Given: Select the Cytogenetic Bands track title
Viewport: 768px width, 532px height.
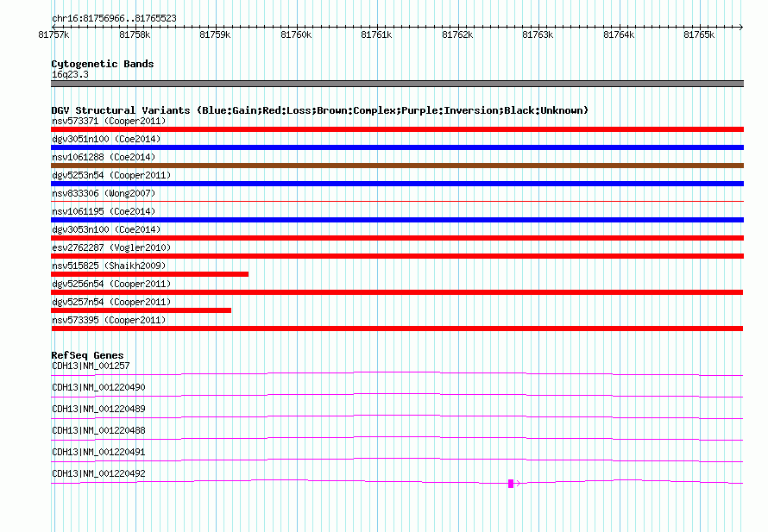Looking at the screenshot, I should pyautogui.click(x=103, y=64).
